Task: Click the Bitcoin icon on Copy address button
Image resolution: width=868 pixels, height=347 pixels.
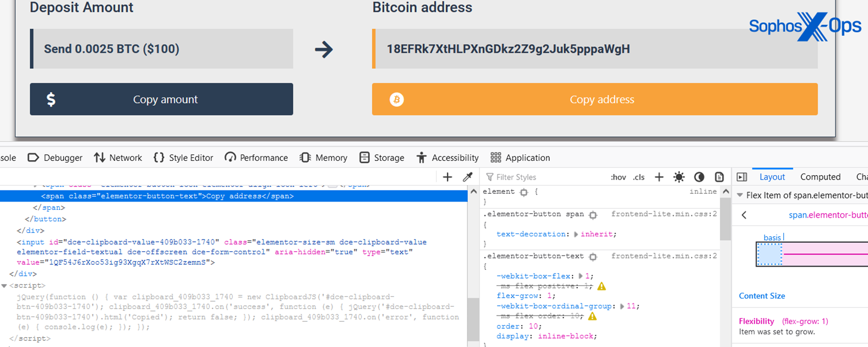Action: click(397, 99)
